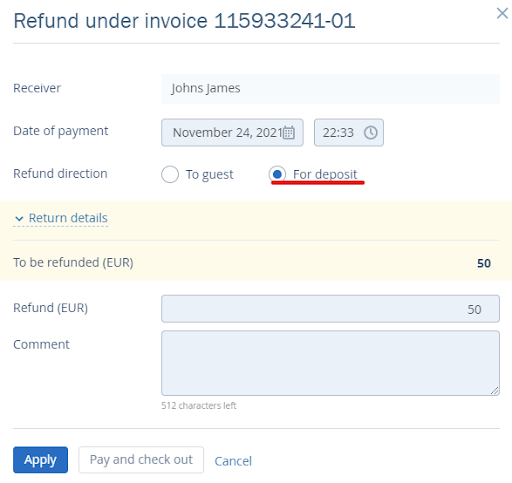
Task: Open the November 24, 2021 date field
Action: pyautogui.click(x=232, y=133)
